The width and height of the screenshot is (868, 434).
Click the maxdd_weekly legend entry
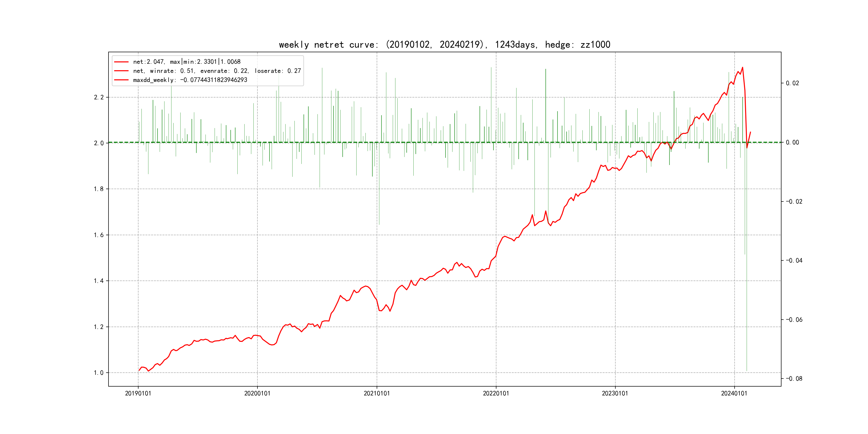click(x=190, y=80)
